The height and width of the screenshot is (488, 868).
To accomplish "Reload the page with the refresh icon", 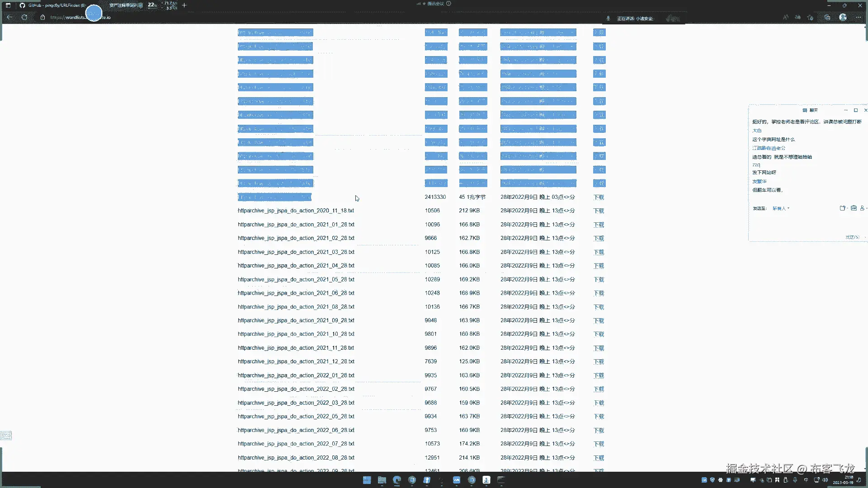I will (x=24, y=17).
